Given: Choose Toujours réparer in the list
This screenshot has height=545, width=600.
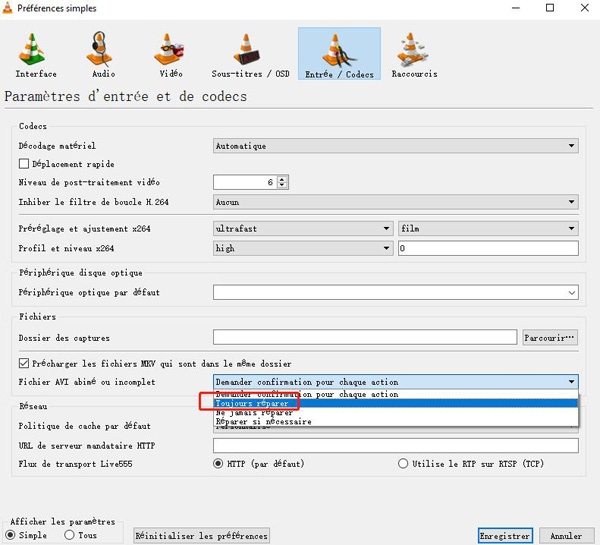Looking at the screenshot, I should 396,403.
